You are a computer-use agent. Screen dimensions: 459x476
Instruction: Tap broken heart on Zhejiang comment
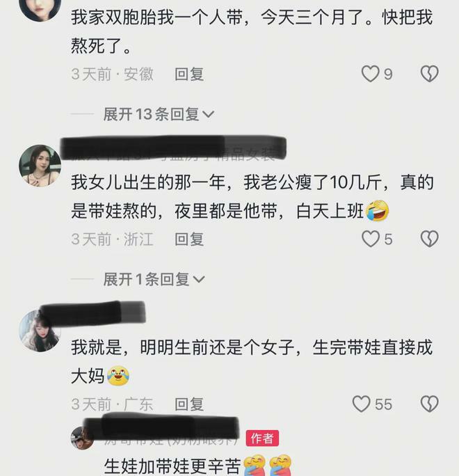point(429,239)
